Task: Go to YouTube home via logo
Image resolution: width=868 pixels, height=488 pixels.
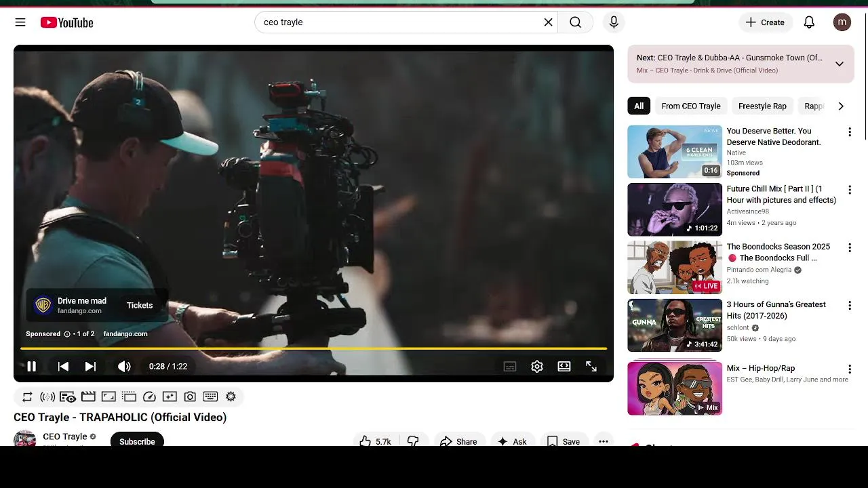Action: (66, 22)
